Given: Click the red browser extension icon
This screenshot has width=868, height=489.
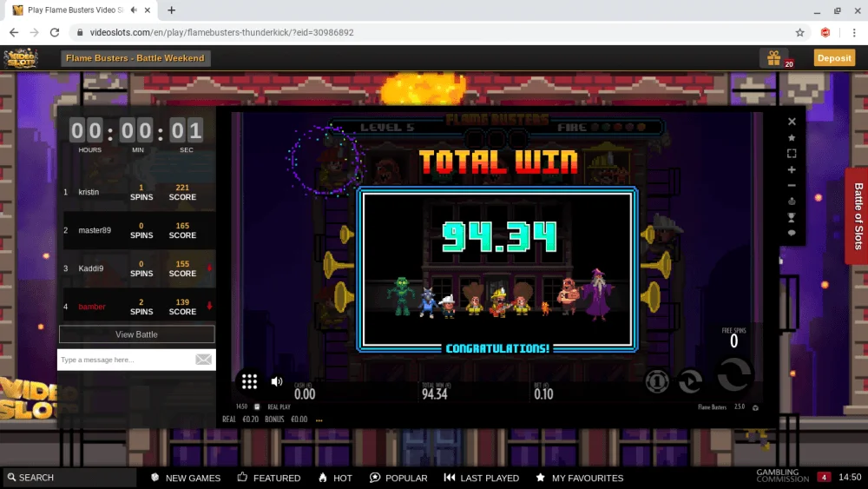Looking at the screenshot, I should 825,33.
